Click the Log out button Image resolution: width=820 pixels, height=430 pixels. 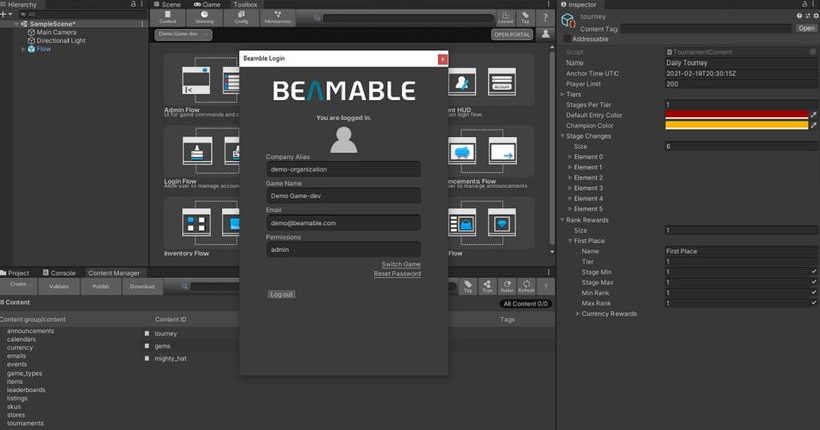coord(281,294)
